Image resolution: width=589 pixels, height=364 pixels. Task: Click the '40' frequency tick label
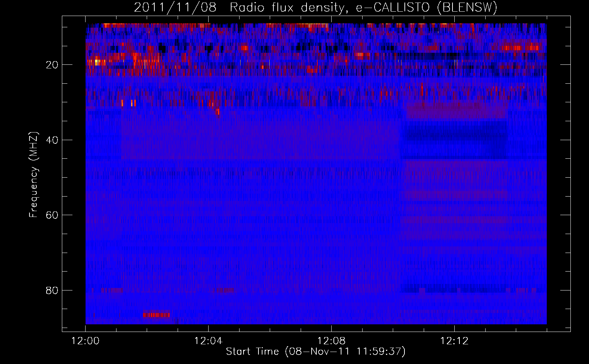52,140
